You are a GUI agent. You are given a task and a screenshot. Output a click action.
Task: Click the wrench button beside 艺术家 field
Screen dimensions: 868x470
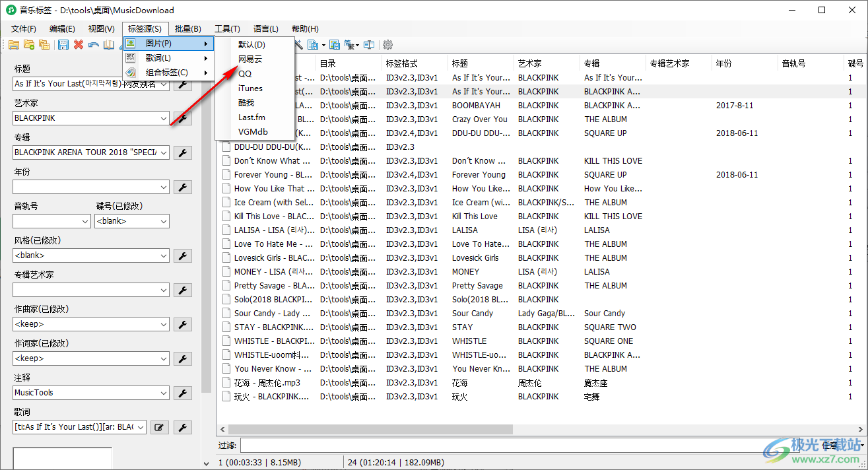pos(183,118)
